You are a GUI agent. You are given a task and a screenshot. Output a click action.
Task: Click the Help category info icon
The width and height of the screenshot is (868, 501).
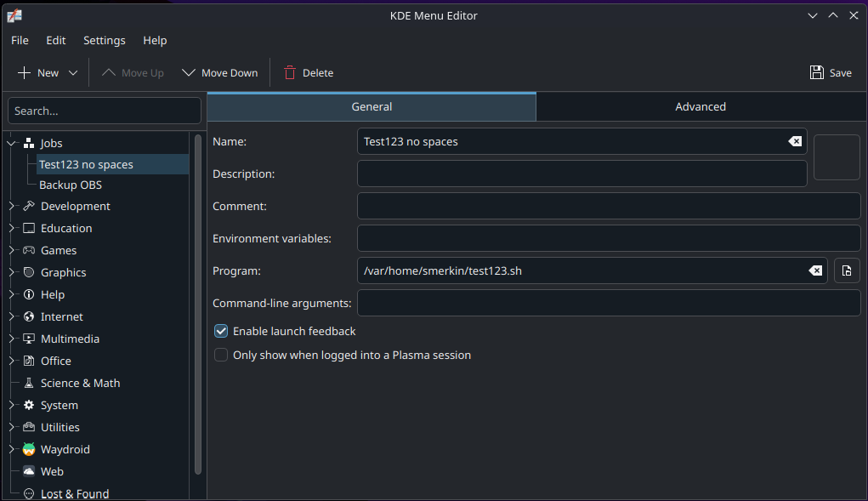pyautogui.click(x=28, y=294)
